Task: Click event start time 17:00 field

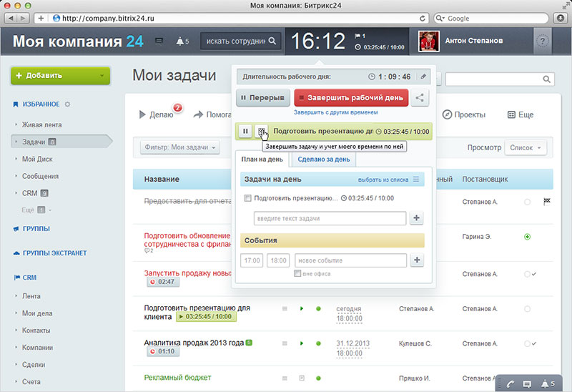Action: tap(252, 260)
